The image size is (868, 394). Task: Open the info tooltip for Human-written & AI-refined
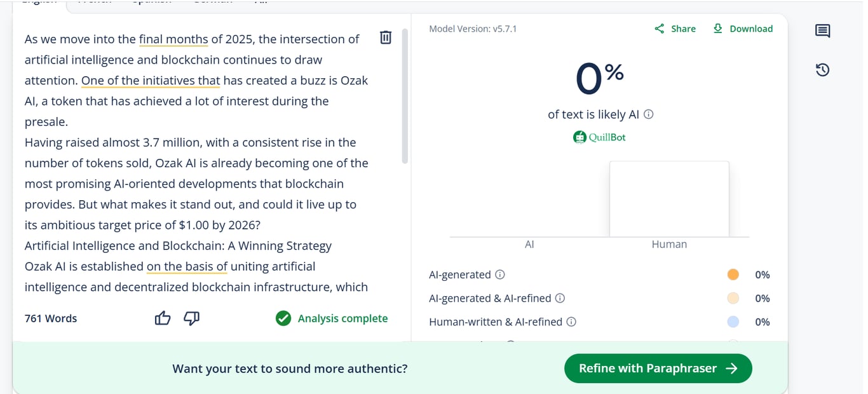(x=571, y=322)
